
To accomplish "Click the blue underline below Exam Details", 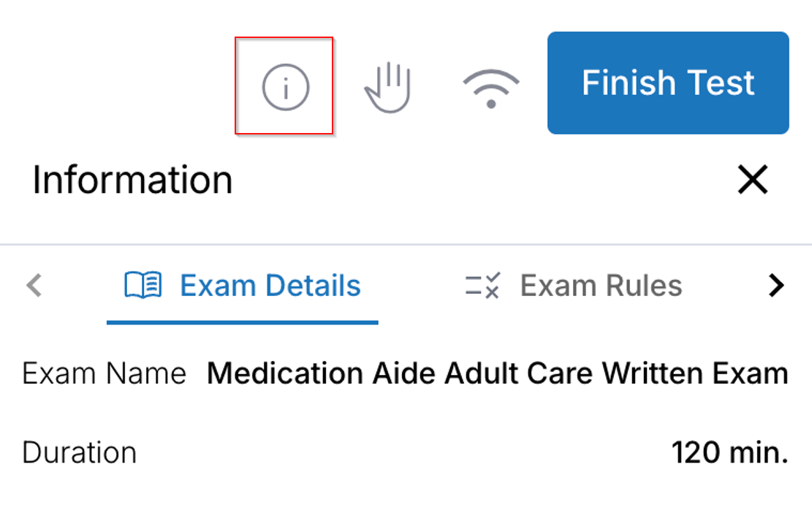I will click(243, 322).
